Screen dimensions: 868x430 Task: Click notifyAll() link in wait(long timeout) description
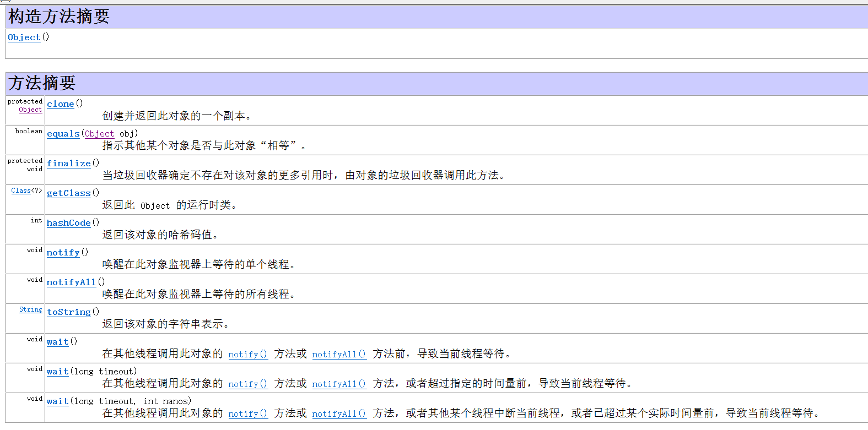click(339, 384)
